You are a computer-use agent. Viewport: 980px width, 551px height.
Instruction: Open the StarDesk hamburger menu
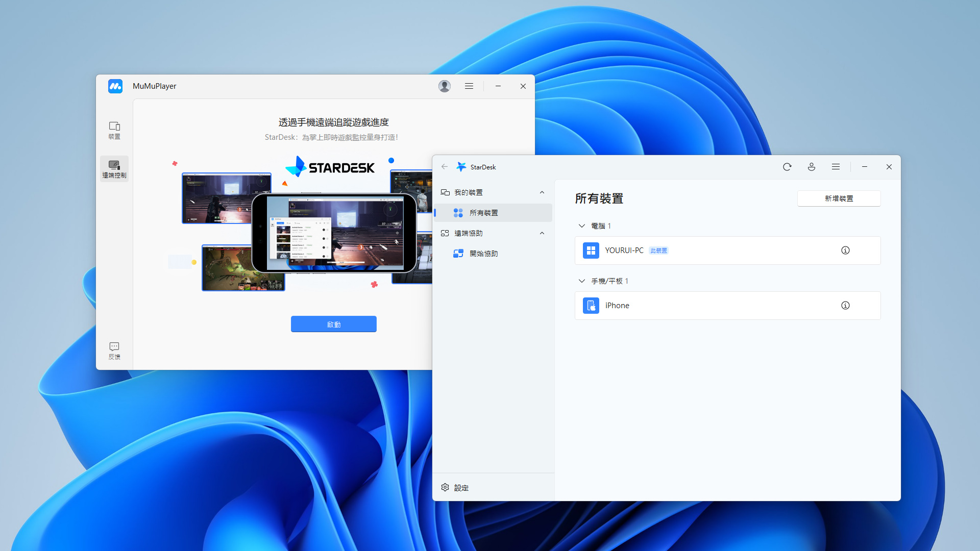tap(836, 167)
